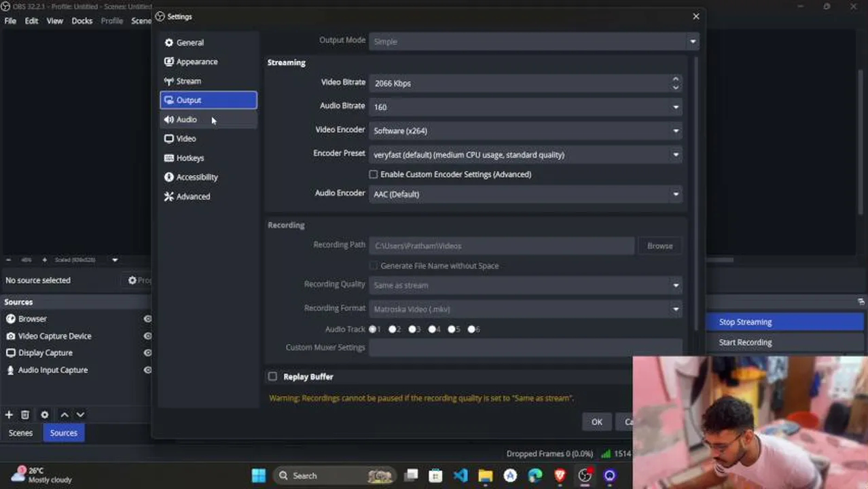The width and height of the screenshot is (868, 489).
Task: Open the View menu in OBS
Action: coord(55,21)
